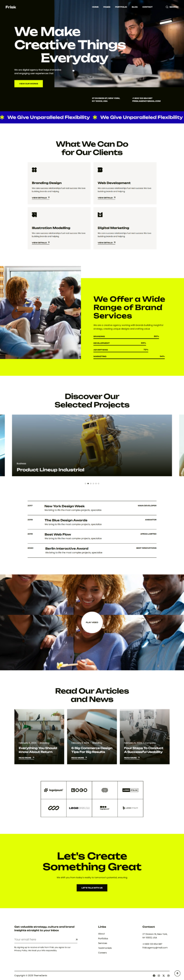Open Product Lineup Industrial project slide

click(92, 445)
